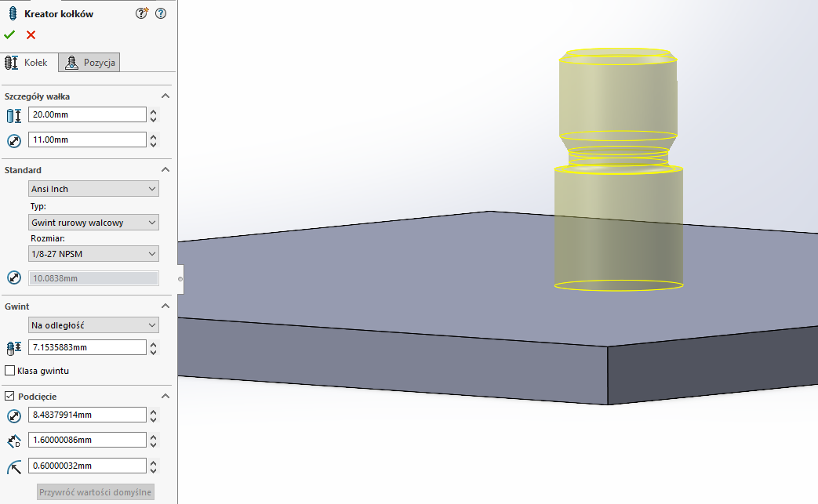Click the shaft diameter icon
818x504 pixels.
(13, 140)
